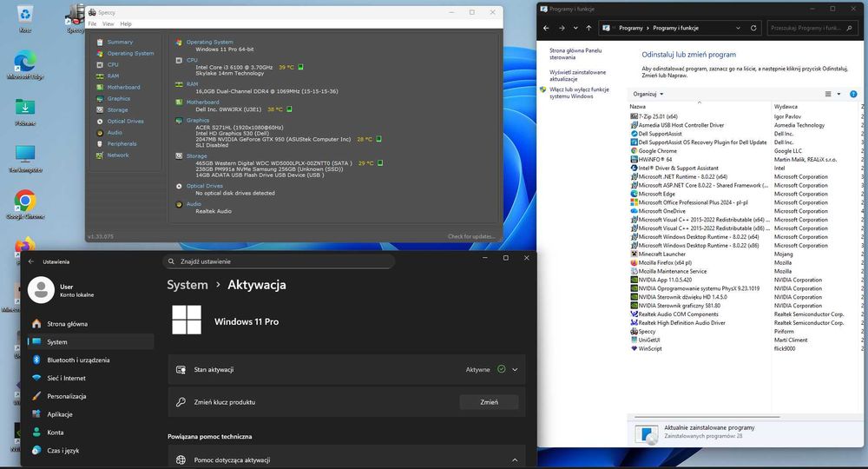This screenshot has width=868, height=469.
Task: Click the CPU temperature indicator icon
Action: click(300, 67)
